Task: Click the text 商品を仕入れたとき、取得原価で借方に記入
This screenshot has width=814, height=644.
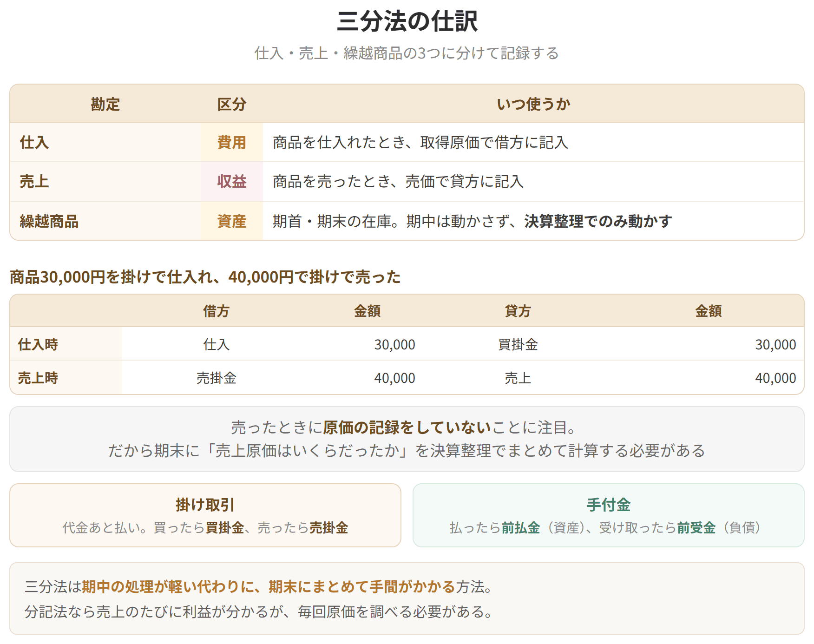Action: click(x=420, y=142)
